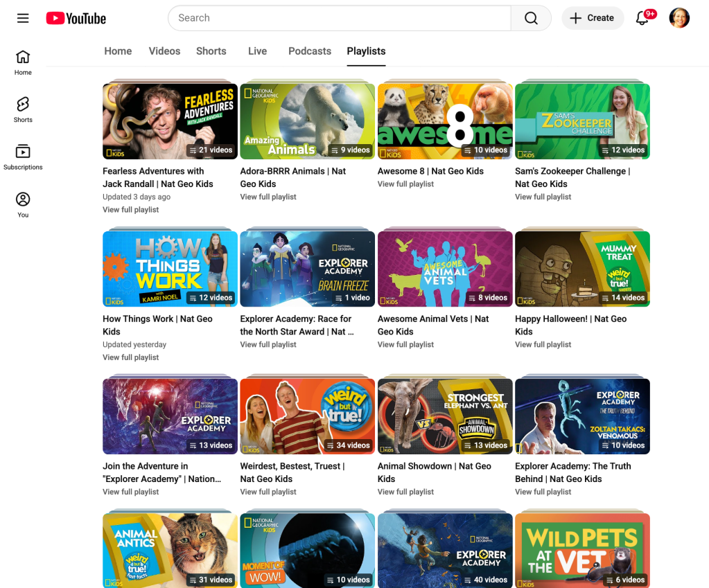Open Subscriptions in the sidebar
The image size is (709, 588).
pos(23,157)
